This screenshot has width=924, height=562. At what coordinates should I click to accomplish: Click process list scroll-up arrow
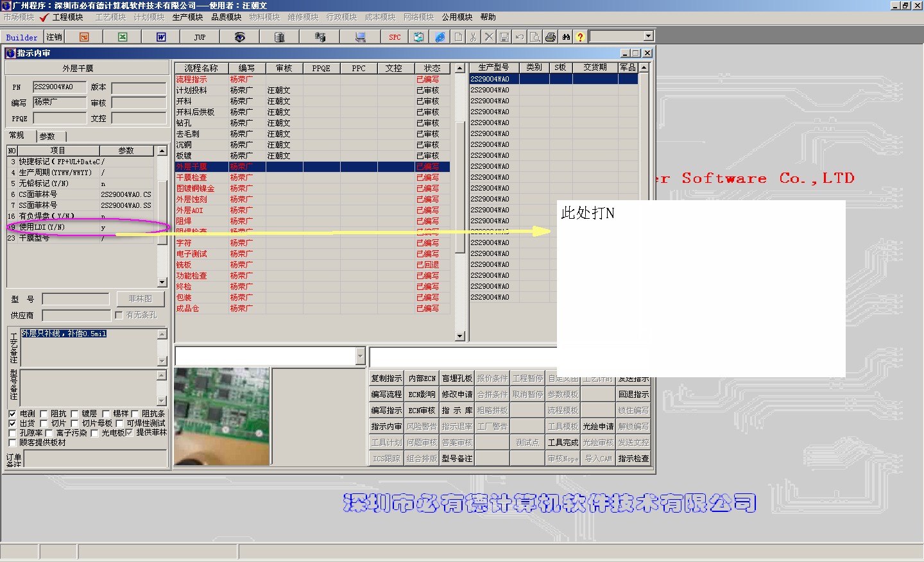[459, 68]
